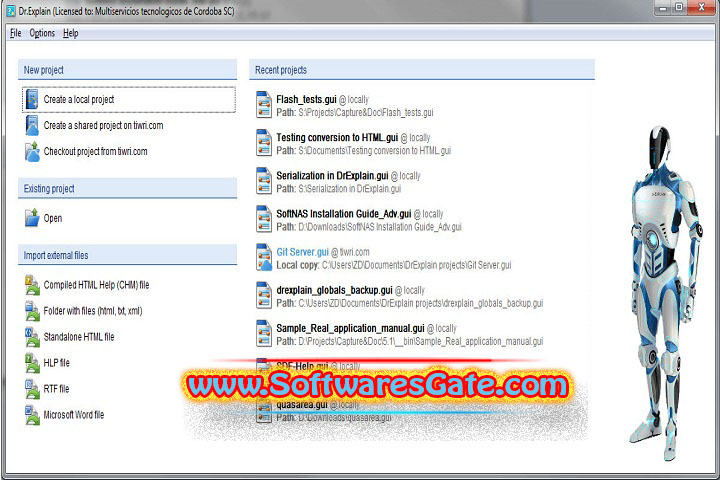This screenshot has height=480, width=720.
Task: Click the Microsoft Word file icon
Action: coord(32,415)
